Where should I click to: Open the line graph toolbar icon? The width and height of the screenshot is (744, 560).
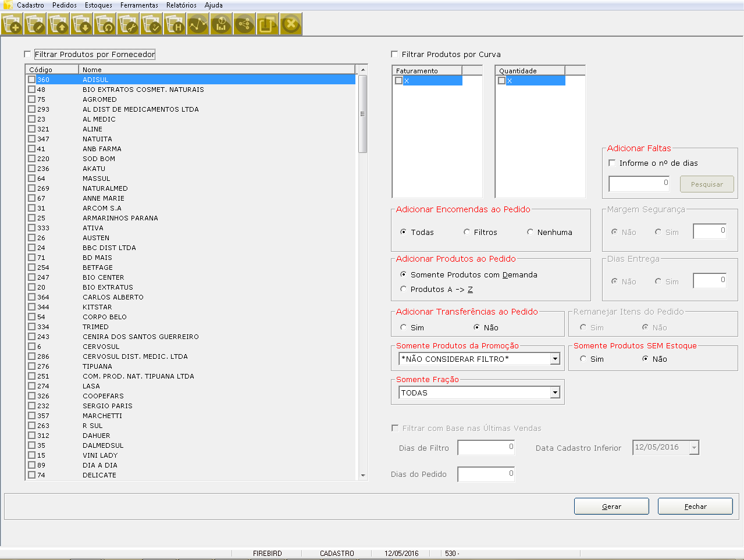click(198, 24)
